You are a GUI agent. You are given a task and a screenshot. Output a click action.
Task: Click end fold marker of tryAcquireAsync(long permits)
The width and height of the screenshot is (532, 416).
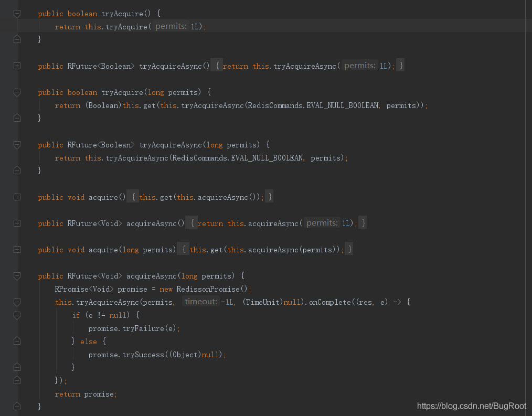coord(17,170)
